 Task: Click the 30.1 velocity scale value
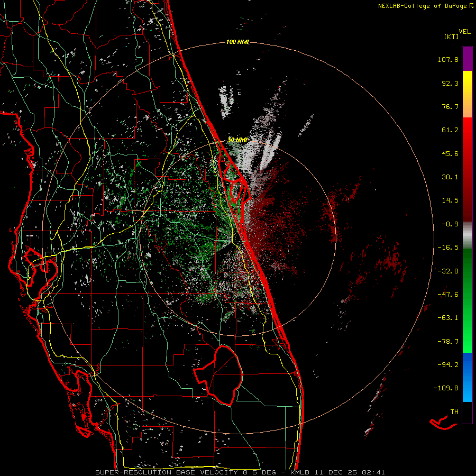(450, 177)
